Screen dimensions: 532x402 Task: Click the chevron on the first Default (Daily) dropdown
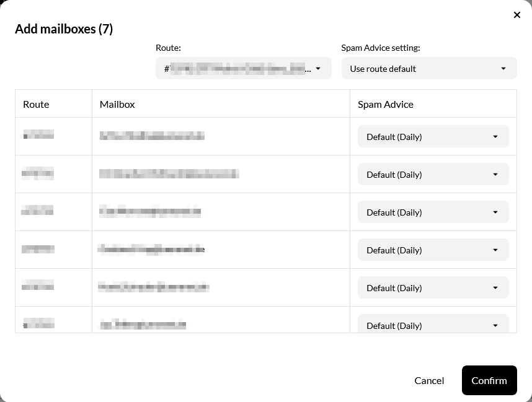point(495,136)
